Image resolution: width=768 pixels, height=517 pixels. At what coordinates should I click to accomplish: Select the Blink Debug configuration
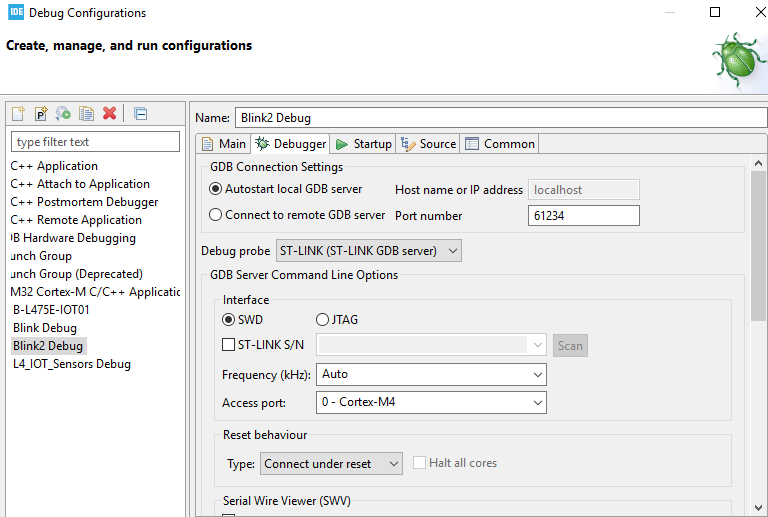(45, 328)
